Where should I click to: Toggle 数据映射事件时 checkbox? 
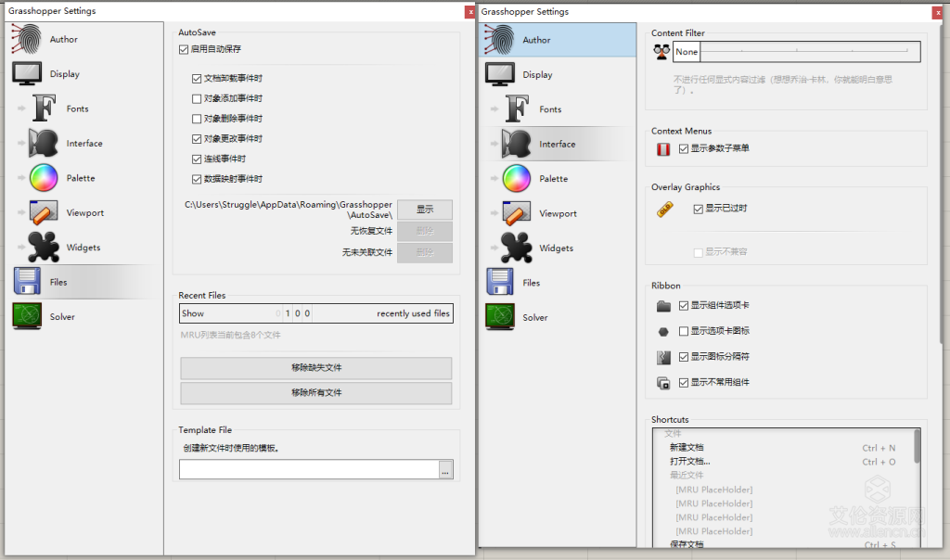[197, 179]
